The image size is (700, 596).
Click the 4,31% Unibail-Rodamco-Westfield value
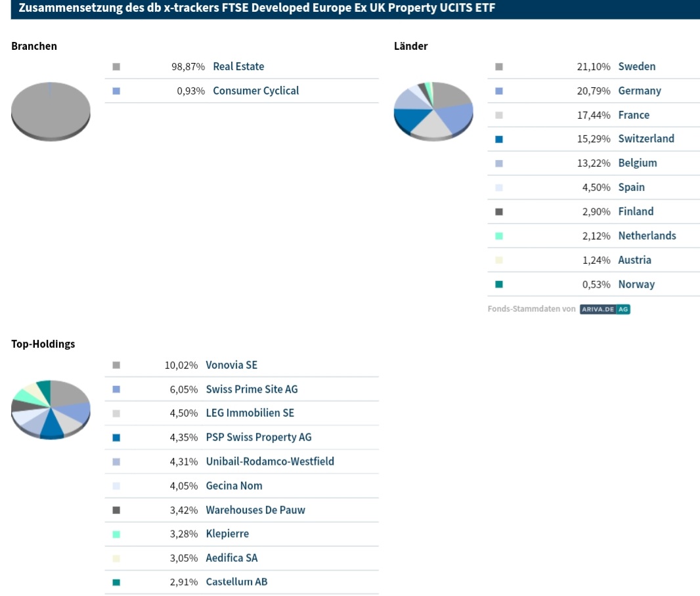[x=183, y=461]
